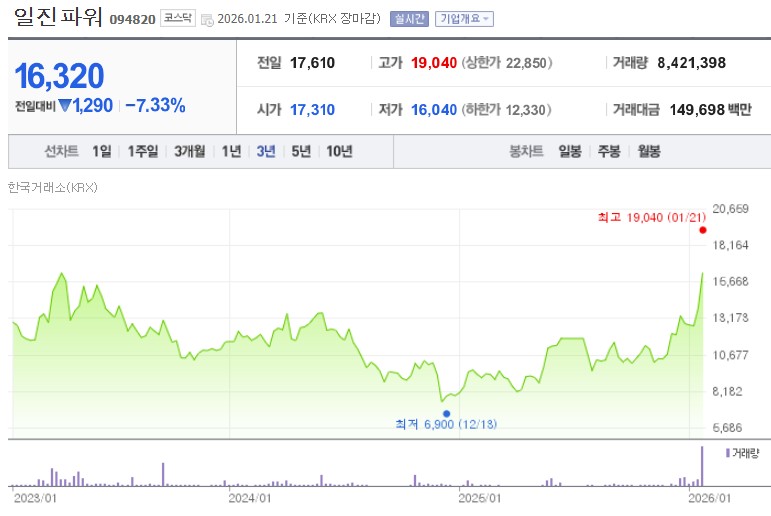
Task: Click the 전일 value 17,610
Action: (x=312, y=63)
